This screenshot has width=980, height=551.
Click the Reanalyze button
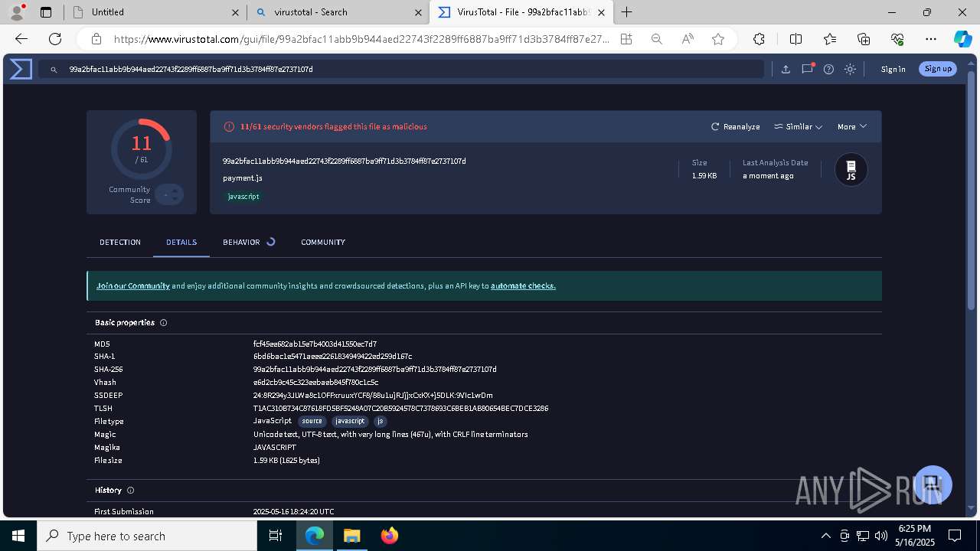pos(735,126)
